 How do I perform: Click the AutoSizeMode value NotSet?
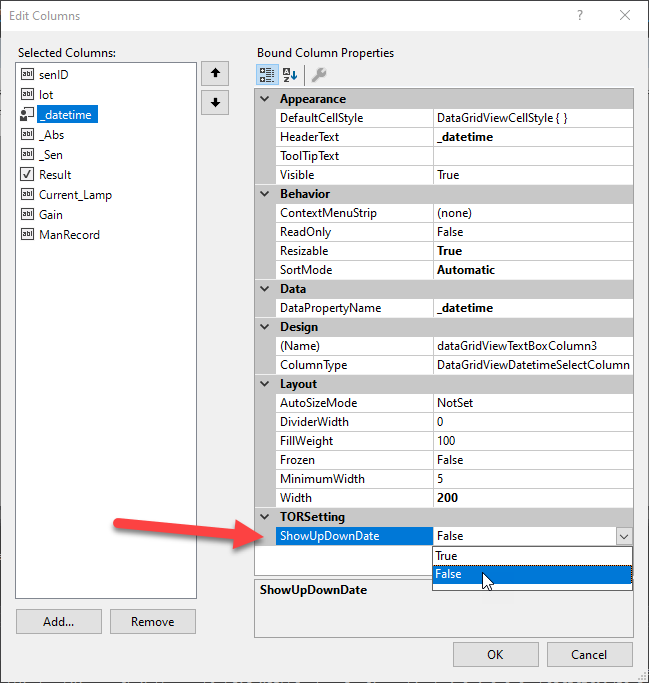(x=533, y=403)
